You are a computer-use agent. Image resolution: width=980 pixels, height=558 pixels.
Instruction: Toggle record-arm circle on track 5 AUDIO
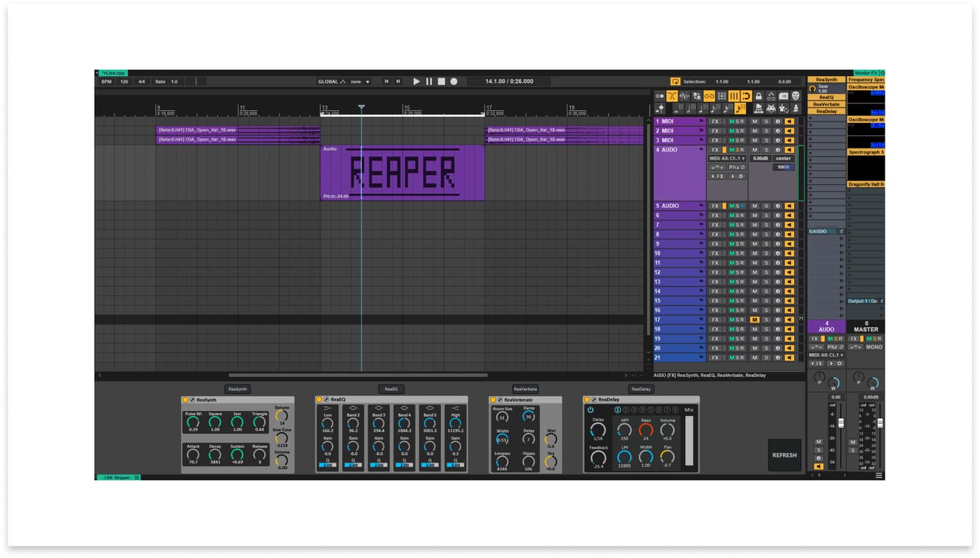click(778, 206)
